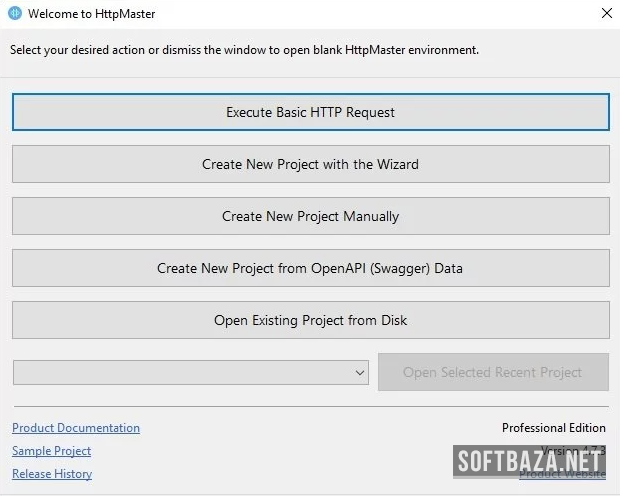The width and height of the screenshot is (620, 496).
Task: Click the 'Select your desired action' instruction text
Action: (x=244, y=49)
